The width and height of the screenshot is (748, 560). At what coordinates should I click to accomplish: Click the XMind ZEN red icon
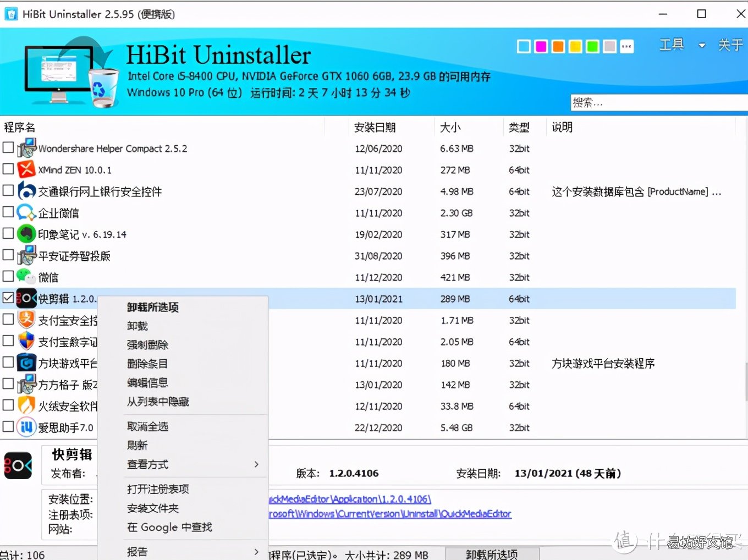[x=26, y=169]
